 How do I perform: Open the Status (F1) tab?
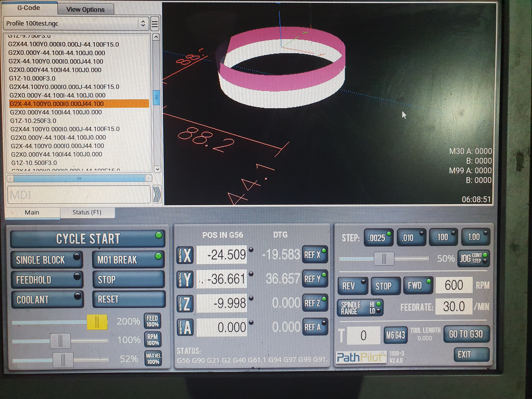click(87, 212)
